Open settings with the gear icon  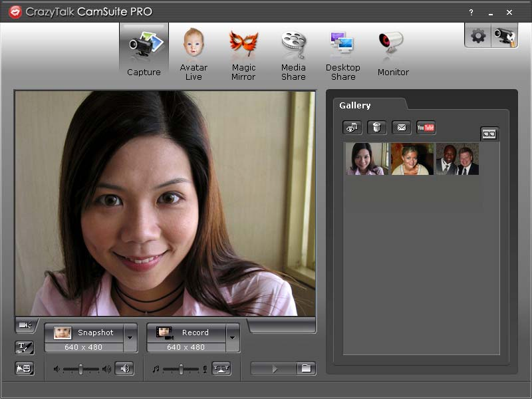[x=477, y=35]
